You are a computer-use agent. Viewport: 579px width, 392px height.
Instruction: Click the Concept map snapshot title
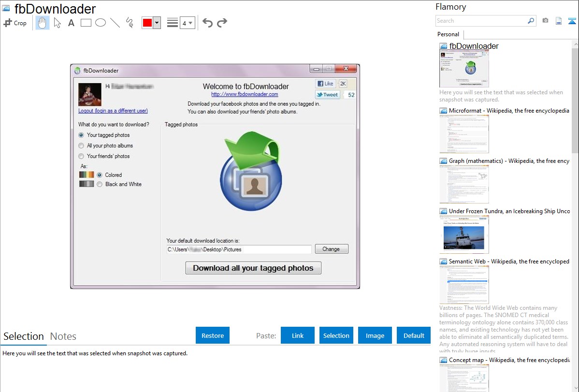tap(509, 360)
